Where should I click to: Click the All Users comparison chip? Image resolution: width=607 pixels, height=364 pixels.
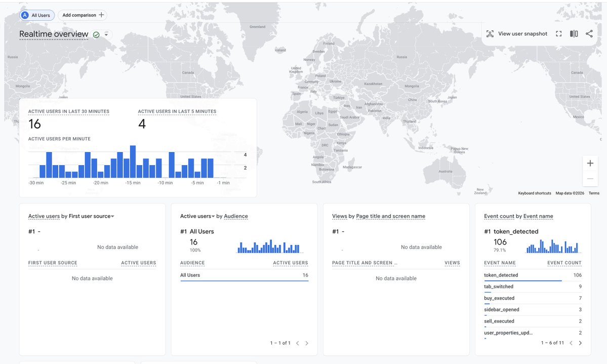pyautogui.click(x=37, y=15)
